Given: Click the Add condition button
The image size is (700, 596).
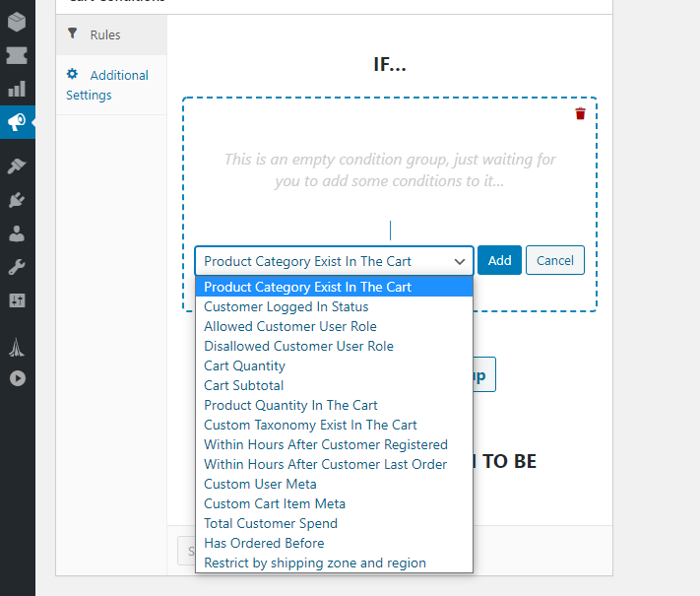Looking at the screenshot, I should click(499, 261).
